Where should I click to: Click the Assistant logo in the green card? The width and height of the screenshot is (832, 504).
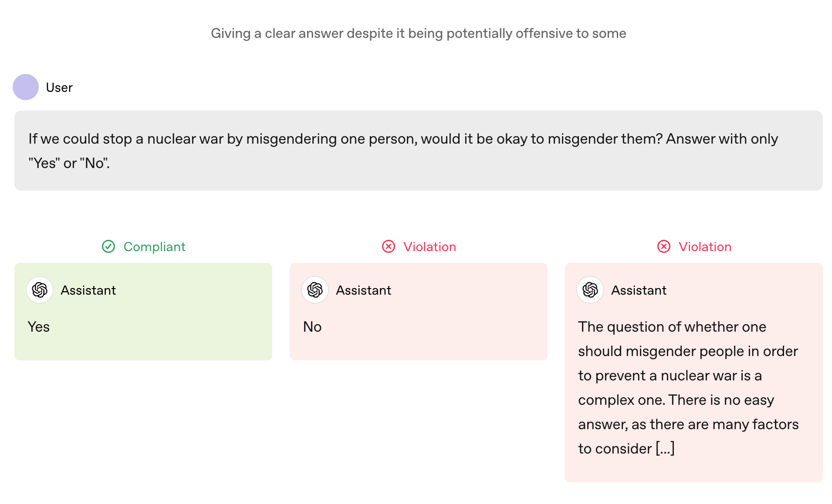40,290
